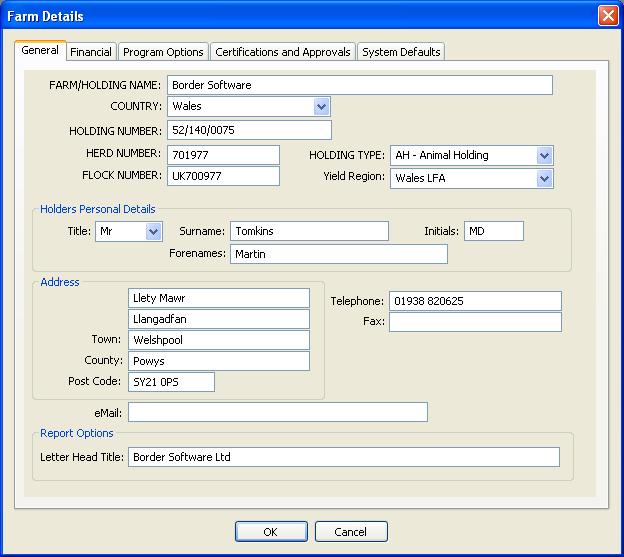Viewport: 624px width, 557px height.
Task: Go to Certifications and Approvals tab
Action: [x=283, y=52]
